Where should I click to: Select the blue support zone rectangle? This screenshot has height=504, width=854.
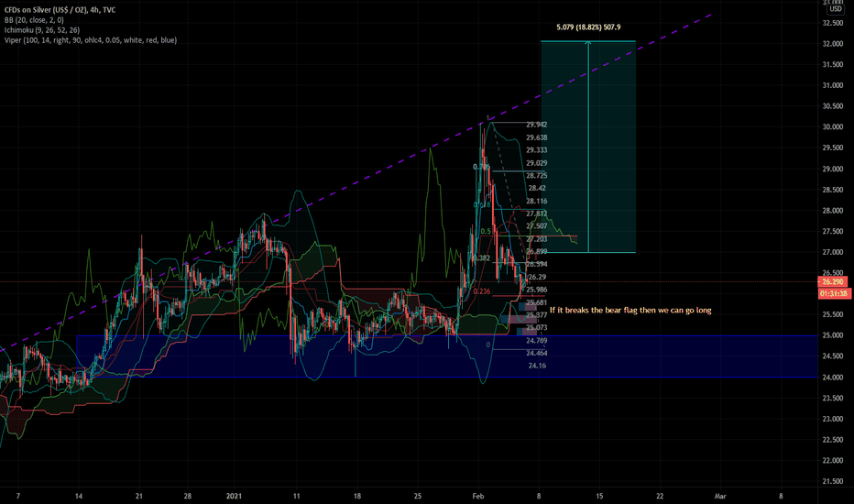pyautogui.click(x=446, y=356)
